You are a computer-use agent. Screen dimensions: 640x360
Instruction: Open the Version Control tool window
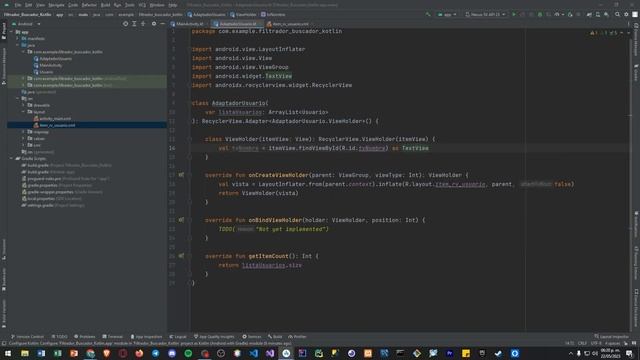point(27,337)
